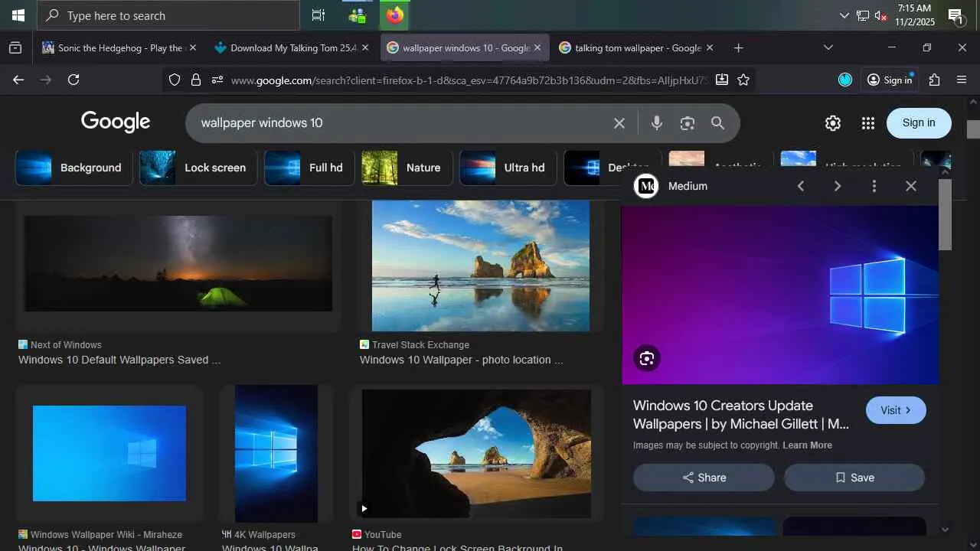Image resolution: width=980 pixels, height=551 pixels.
Task: Click the URL address field
Action: (469, 80)
